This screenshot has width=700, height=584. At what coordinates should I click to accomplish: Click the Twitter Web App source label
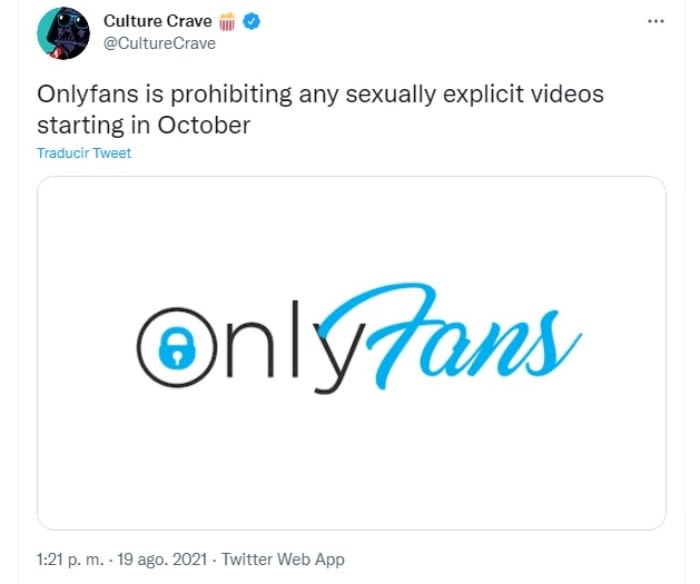(x=283, y=559)
